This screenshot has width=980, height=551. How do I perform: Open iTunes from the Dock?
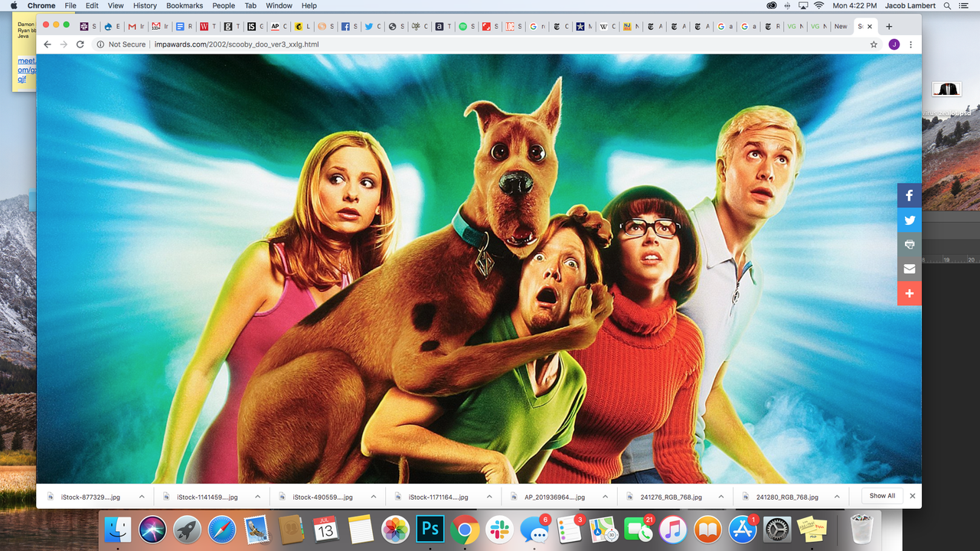click(x=673, y=529)
